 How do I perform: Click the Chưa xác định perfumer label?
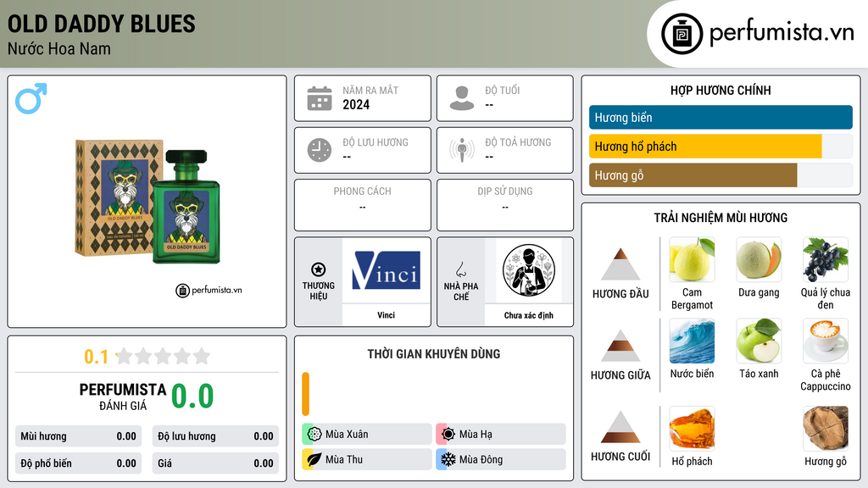(529, 315)
